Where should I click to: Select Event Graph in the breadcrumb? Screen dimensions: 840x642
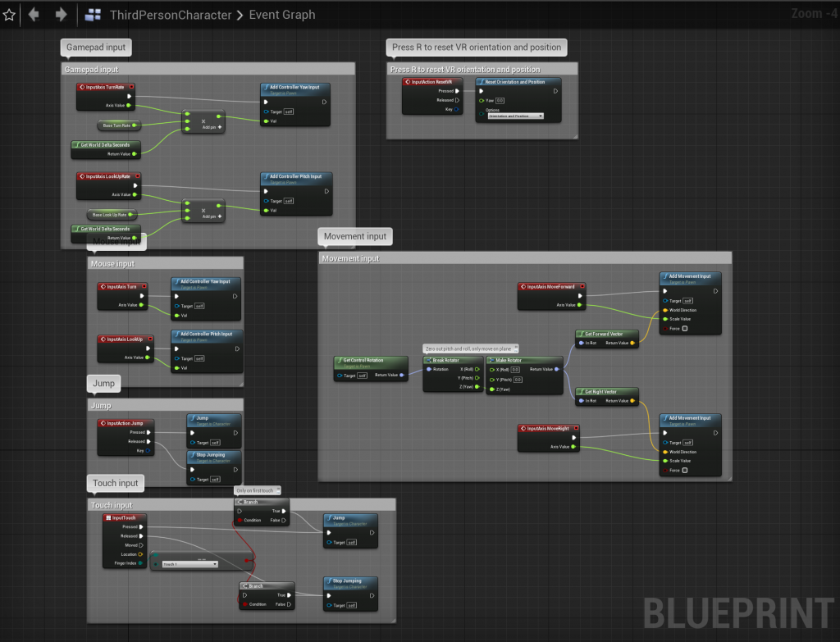[282, 15]
